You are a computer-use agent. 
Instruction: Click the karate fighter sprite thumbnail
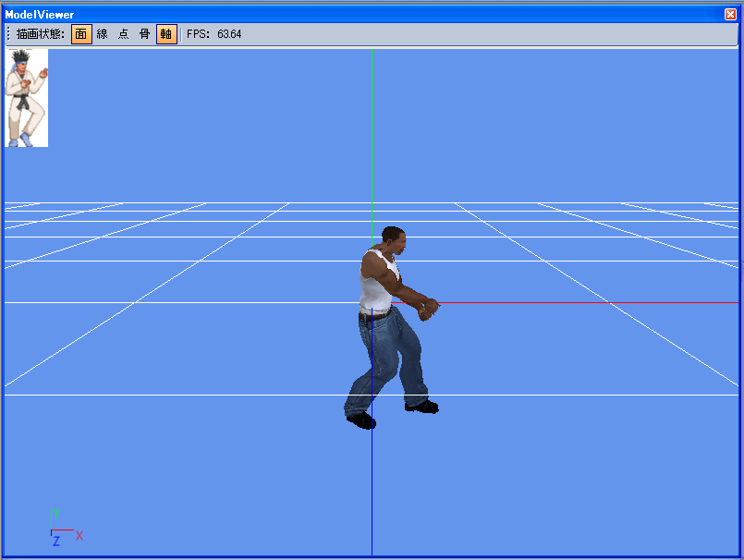(27, 98)
